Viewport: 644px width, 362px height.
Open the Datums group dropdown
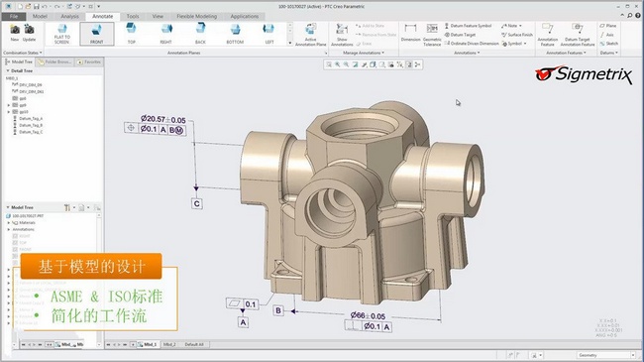click(x=608, y=53)
